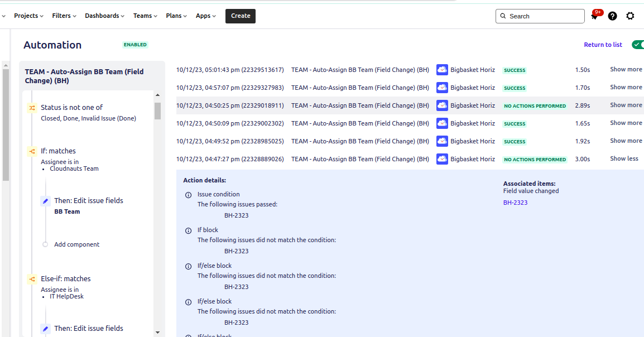Click the Add component circle
Image resolution: width=644 pixels, height=337 pixels.
click(45, 244)
